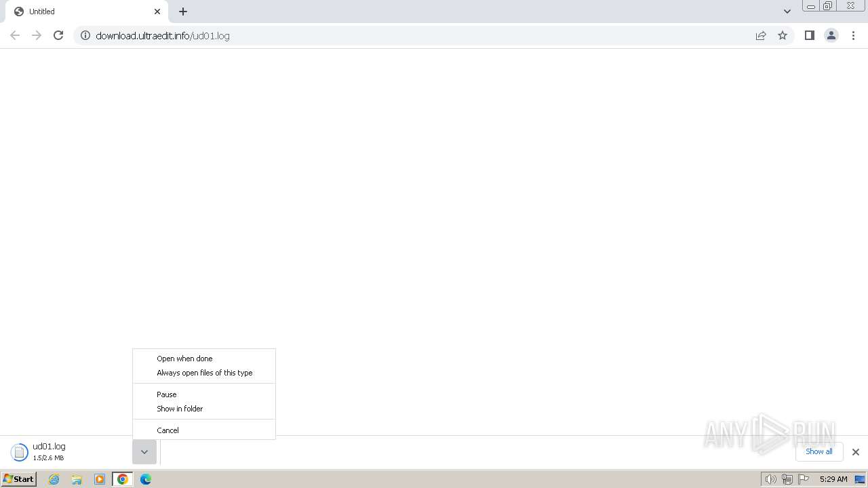Launch Microsoft Edge from taskbar
The image size is (868, 488).
pyautogui.click(x=146, y=479)
